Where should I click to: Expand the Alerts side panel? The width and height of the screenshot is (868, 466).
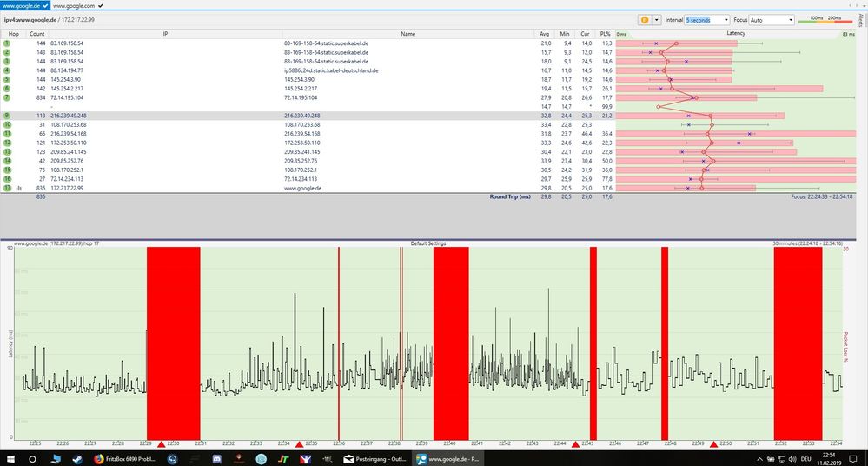[861, 21]
